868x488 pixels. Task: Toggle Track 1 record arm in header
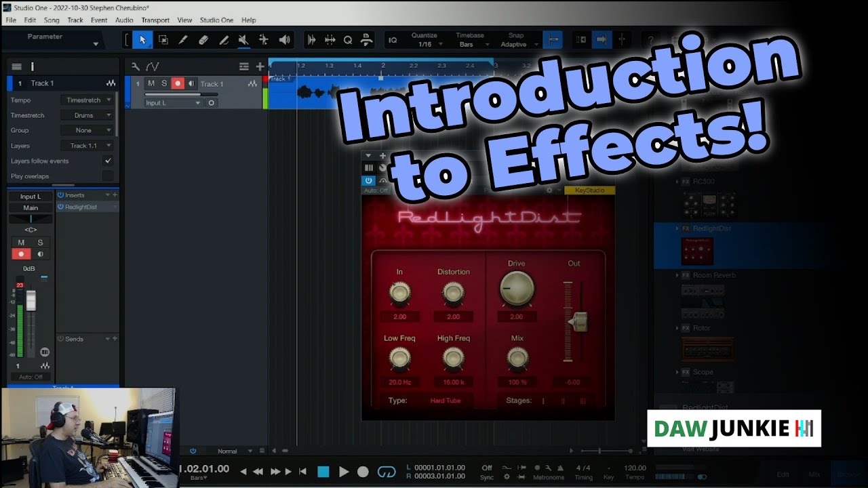point(178,83)
